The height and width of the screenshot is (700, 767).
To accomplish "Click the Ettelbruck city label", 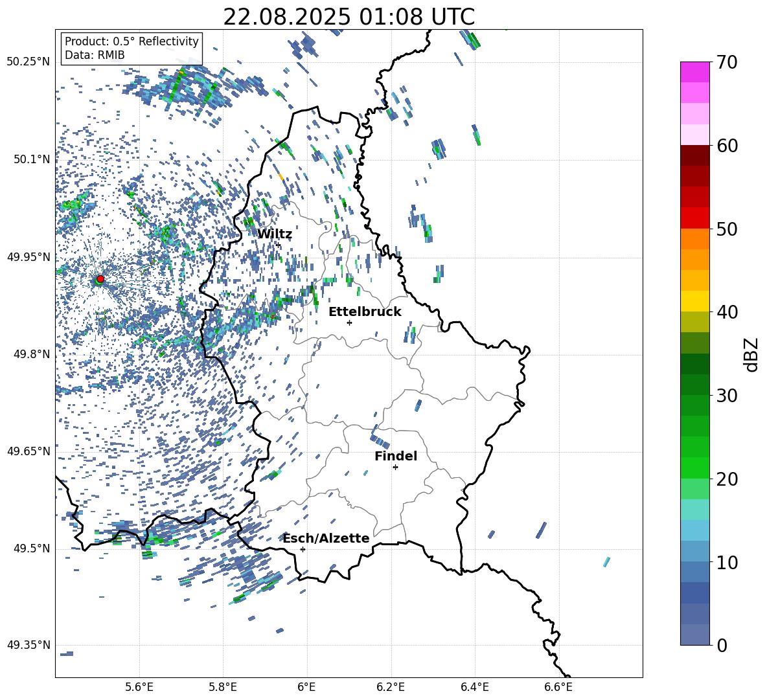I will pos(365,312).
